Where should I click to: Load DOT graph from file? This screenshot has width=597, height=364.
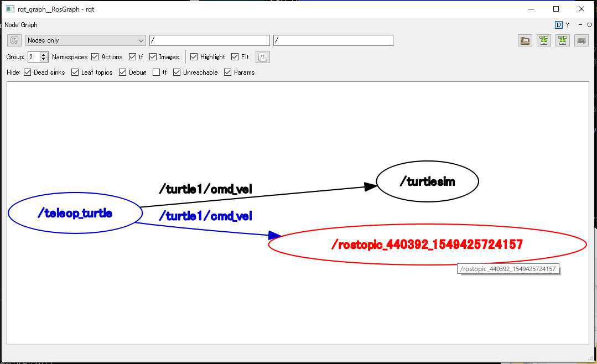coord(525,40)
